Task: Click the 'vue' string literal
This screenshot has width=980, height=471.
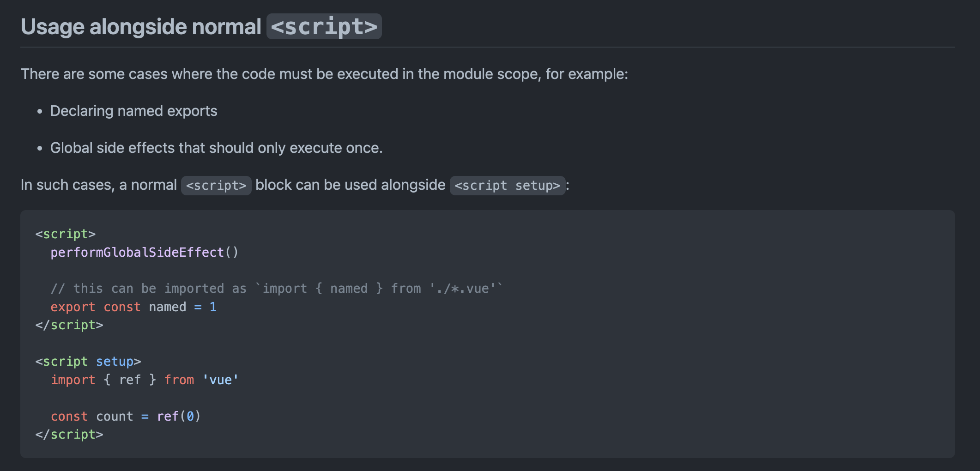Action: pos(220,380)
